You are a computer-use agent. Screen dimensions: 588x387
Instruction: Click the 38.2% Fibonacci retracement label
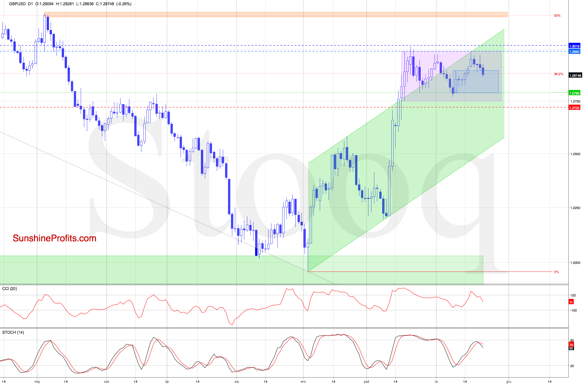click(x=559, y=74)
